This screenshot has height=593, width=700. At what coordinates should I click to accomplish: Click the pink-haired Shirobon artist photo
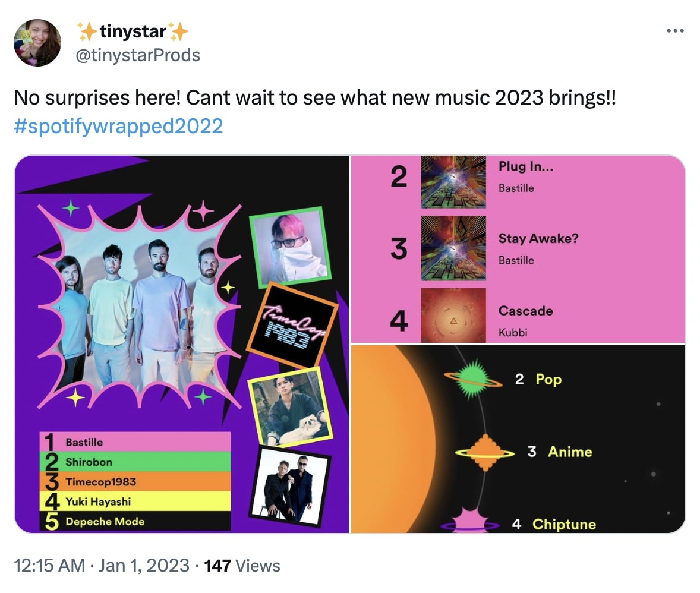(289, 247)
